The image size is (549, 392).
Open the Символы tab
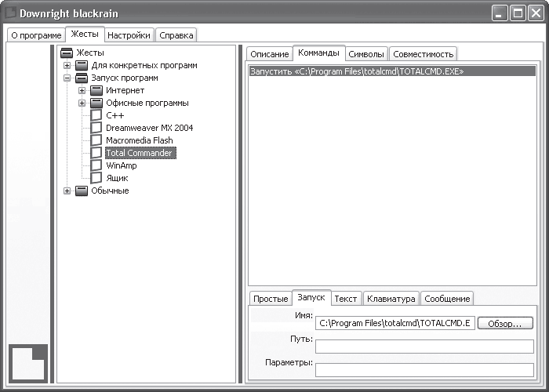pos(366,54)
